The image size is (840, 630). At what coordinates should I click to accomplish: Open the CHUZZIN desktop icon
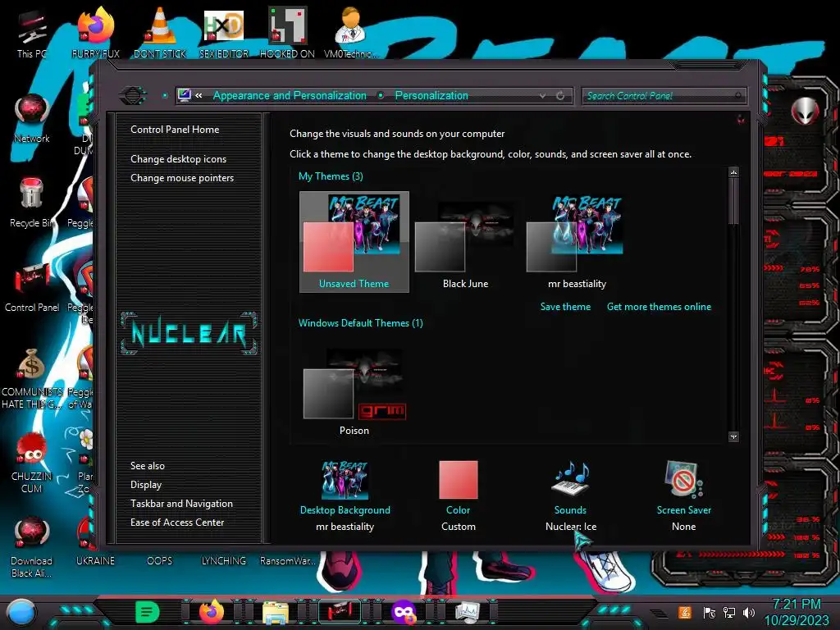pos(32,463)
